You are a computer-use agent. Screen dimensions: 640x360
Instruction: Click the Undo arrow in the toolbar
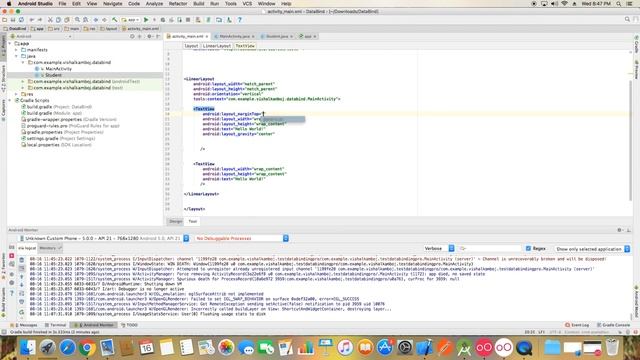31,20
